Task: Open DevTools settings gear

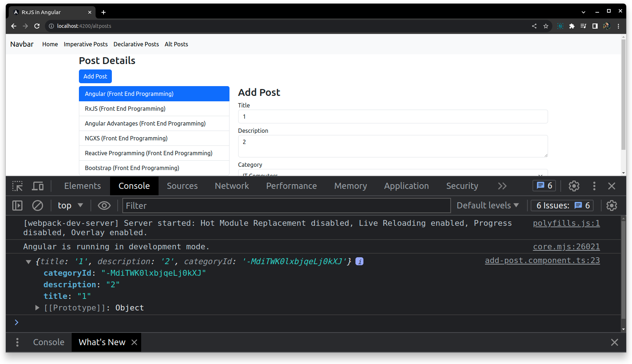Action: [574, 186]
